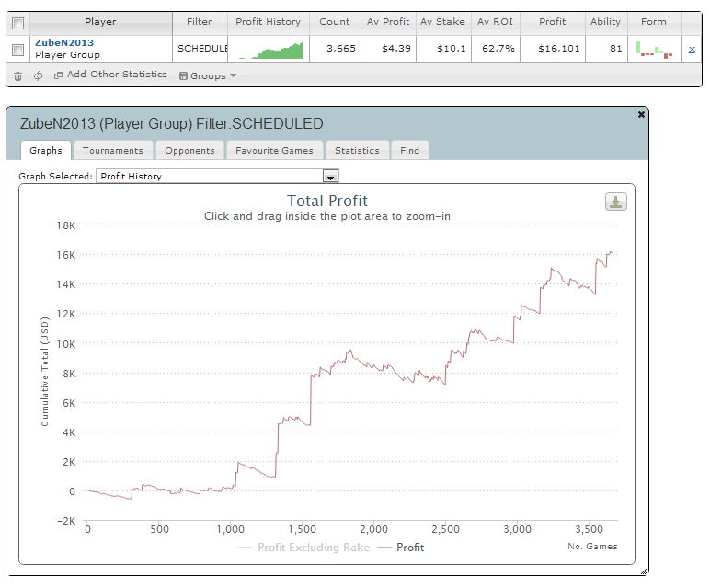Close the ZubeN2013 graph panel
The height and width of the screenshot is (588, 710).
pyautogui.click(x=641, y=115)
